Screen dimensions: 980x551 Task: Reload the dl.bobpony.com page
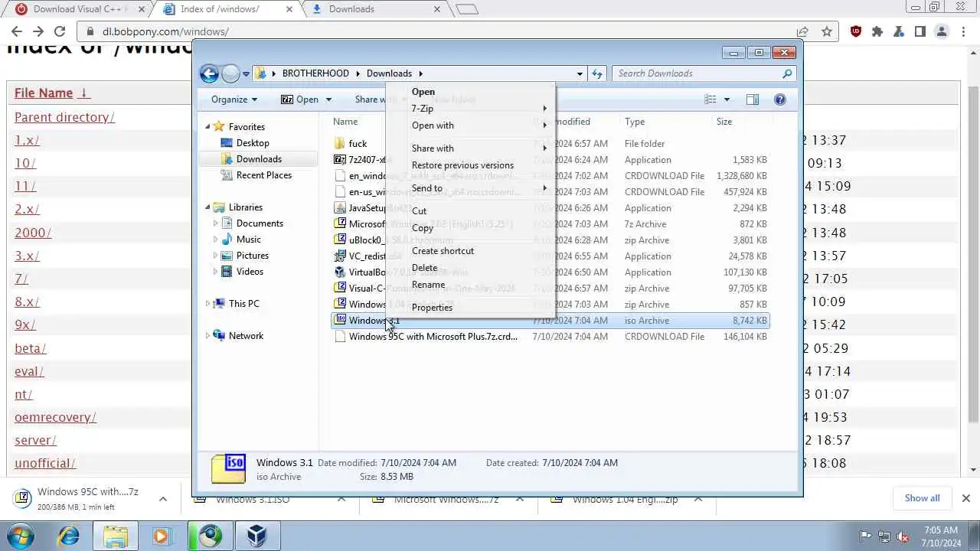(x=60, y=31)
